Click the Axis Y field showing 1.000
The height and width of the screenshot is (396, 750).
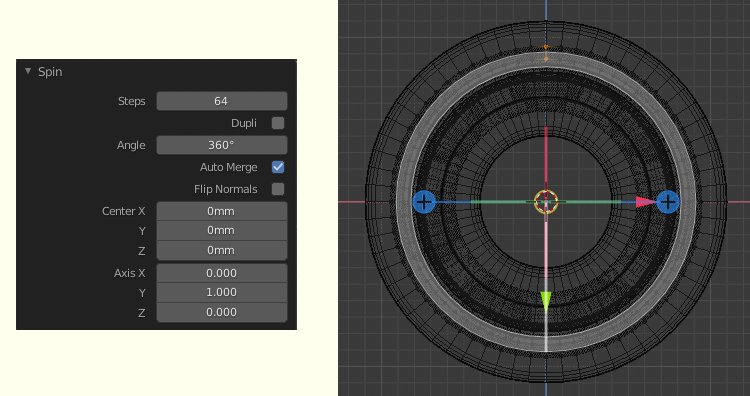pos(222,292)
